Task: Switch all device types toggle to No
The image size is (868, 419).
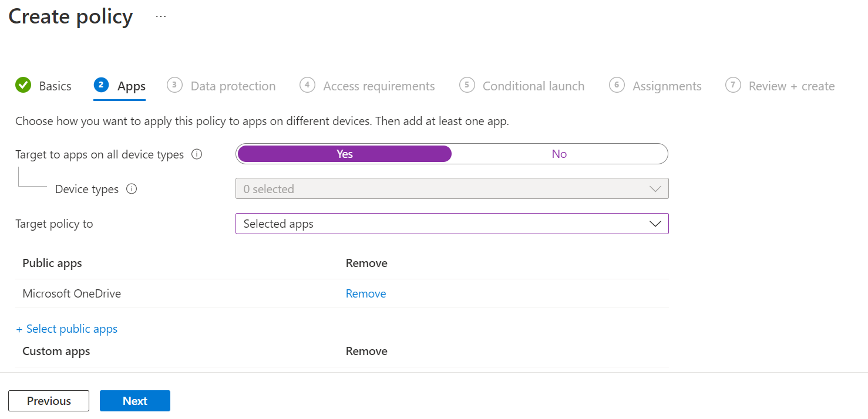Action: click(x=559, y=154)
